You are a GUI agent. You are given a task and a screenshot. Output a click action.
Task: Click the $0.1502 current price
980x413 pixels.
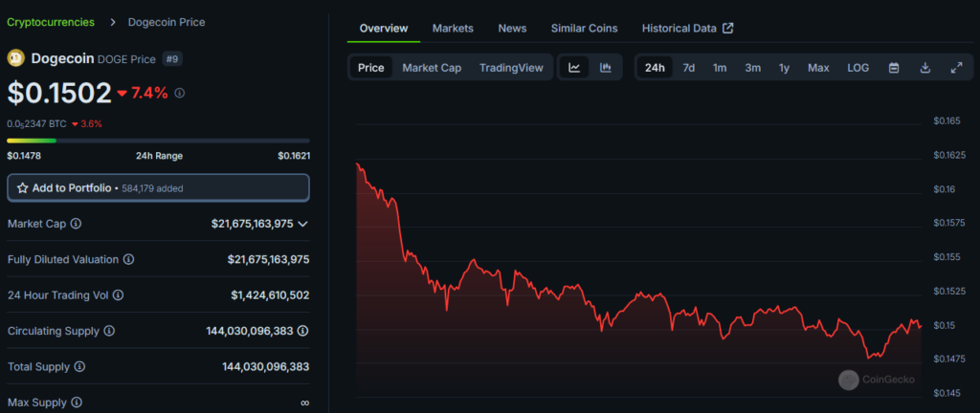(59, 93)
